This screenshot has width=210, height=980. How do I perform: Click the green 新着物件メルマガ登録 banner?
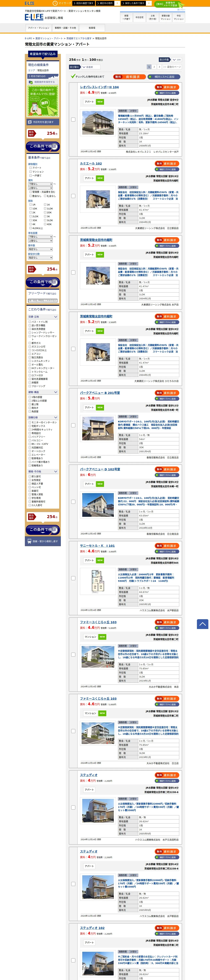(170, 4)
